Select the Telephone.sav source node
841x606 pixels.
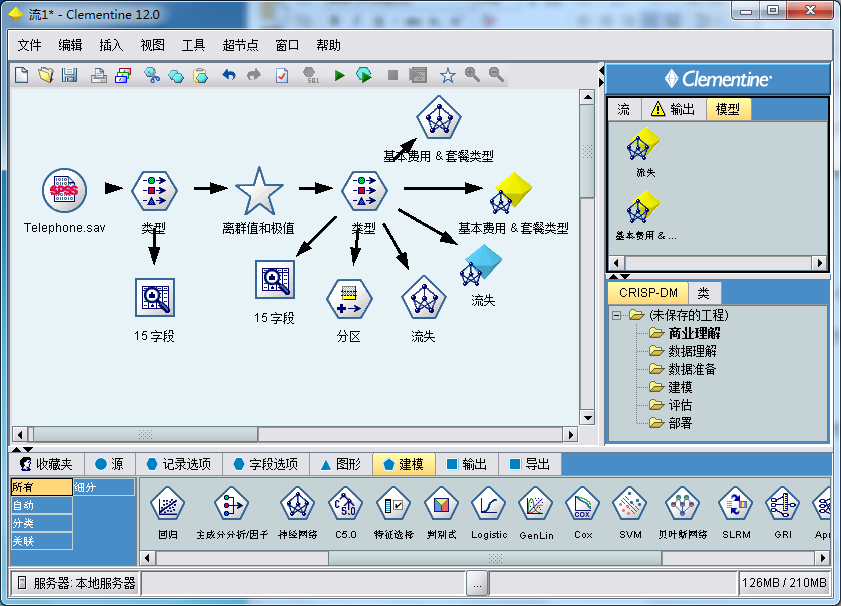64,190
